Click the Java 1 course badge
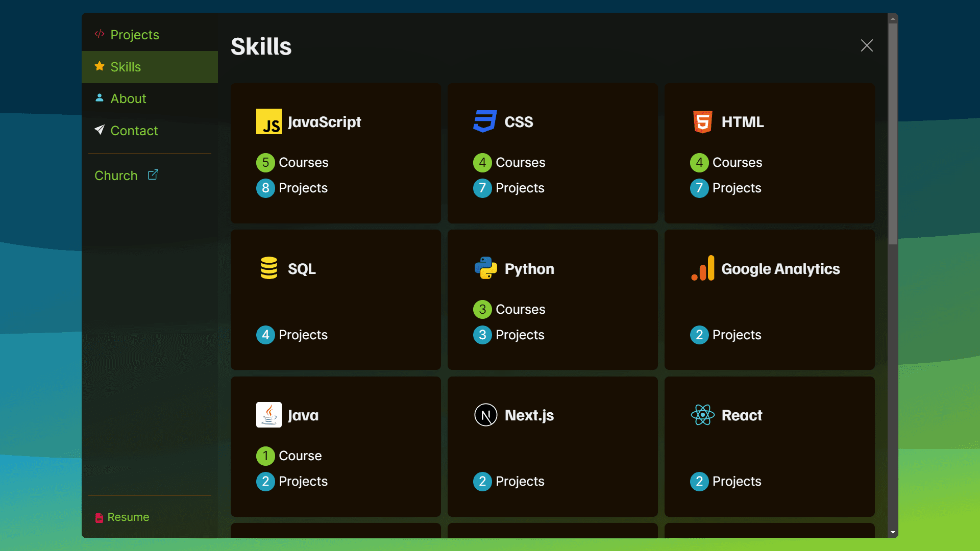 (265, 456)
